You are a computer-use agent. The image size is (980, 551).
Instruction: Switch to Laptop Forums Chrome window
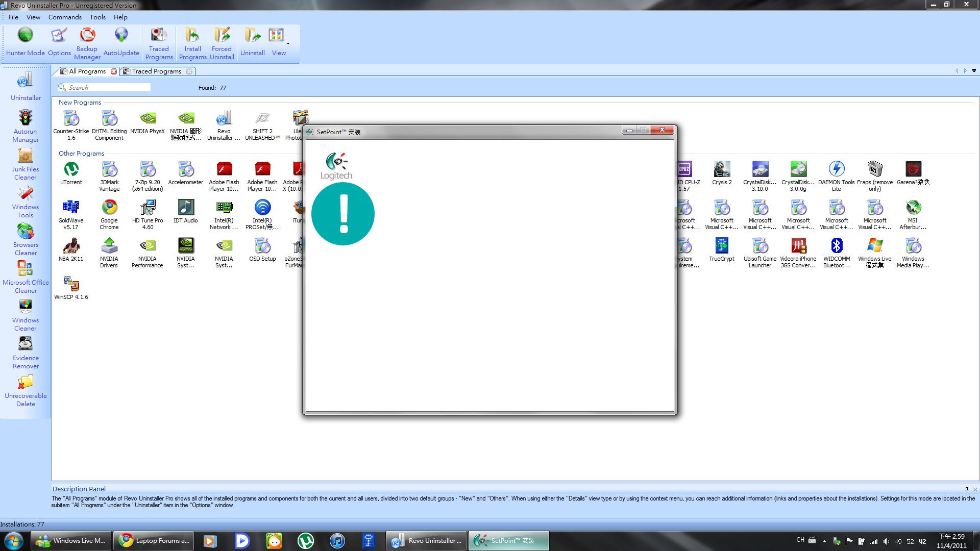[154, 541]
